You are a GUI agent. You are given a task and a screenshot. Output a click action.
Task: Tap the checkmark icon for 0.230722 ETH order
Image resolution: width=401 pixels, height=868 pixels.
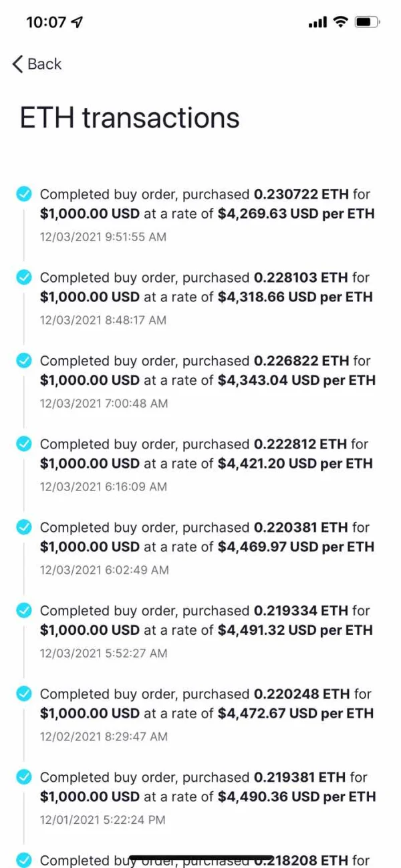[x=24, y=194]
